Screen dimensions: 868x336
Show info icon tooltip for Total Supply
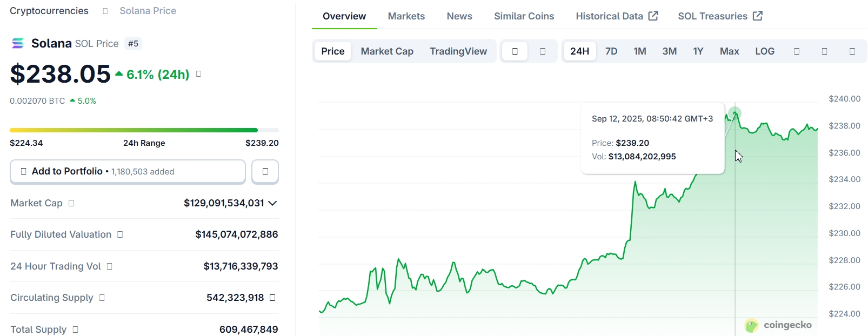[75, 330]
